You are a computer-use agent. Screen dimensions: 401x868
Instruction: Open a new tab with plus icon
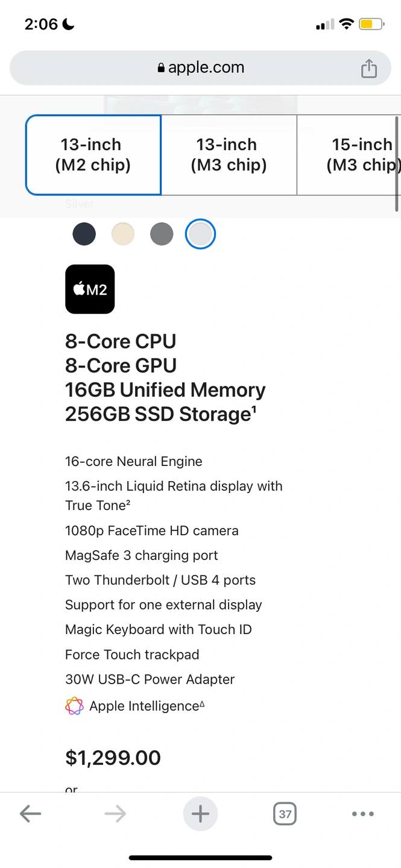200,814
